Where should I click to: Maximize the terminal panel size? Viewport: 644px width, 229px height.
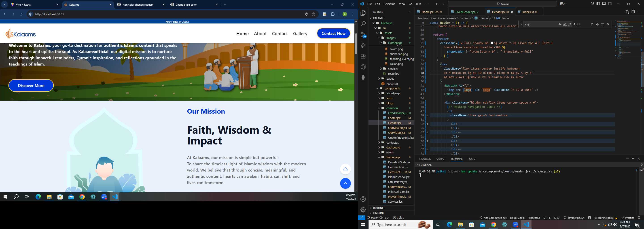tap(633, 159)
